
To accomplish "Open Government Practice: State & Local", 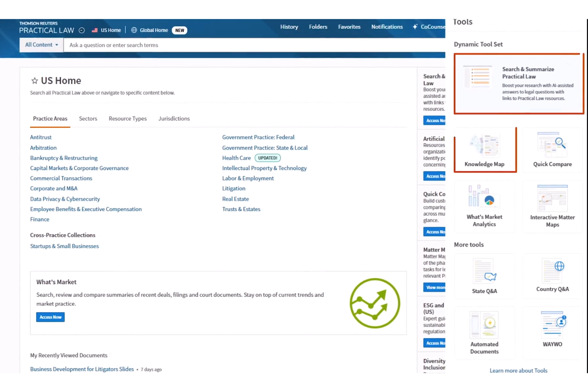I will tap(265, 148).
